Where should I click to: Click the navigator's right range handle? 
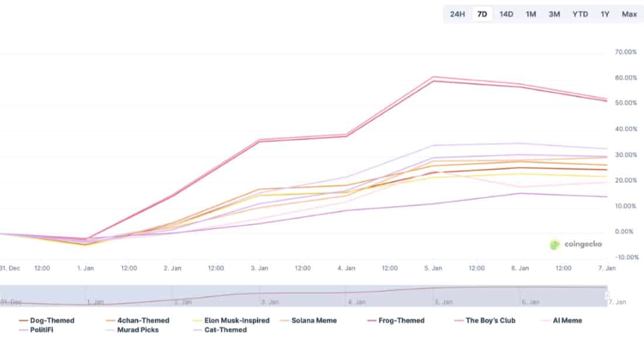(607, 295)
